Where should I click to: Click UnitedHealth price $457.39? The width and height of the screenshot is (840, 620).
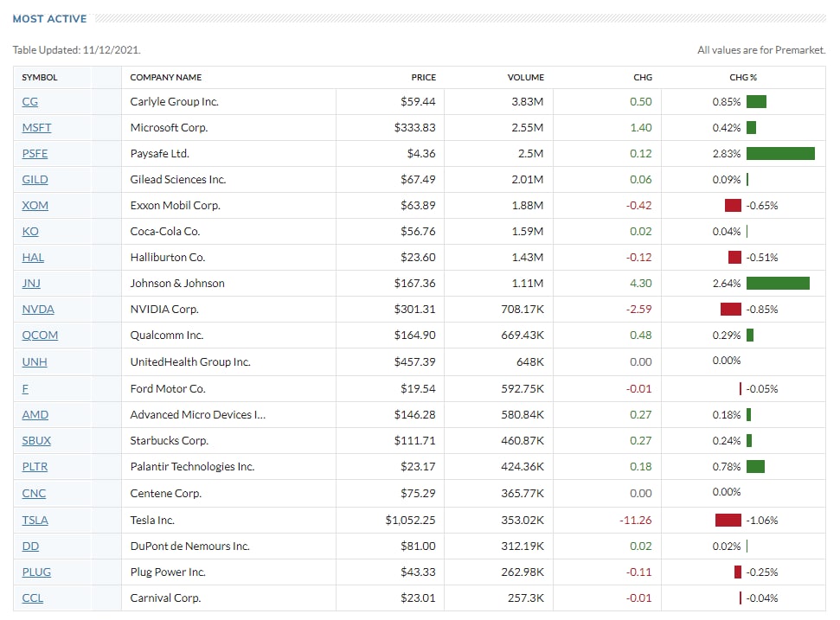pyautogui.click(x=414, y=362)
